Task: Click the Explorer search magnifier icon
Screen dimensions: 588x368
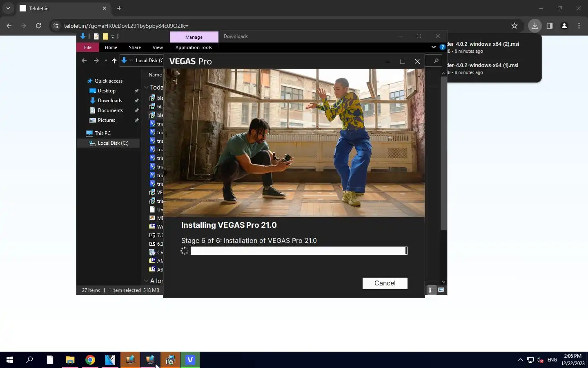Action: tap(436, 61)
